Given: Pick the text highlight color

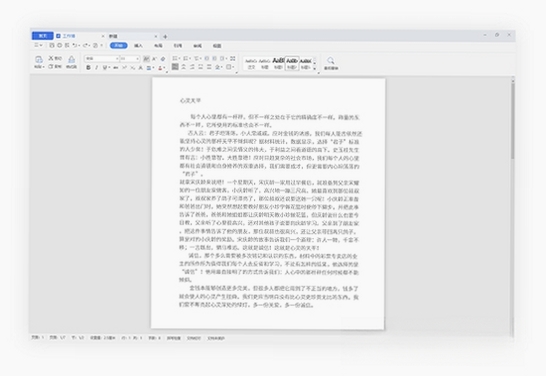Looking at the screenshot, I should (x=149, y=68).
